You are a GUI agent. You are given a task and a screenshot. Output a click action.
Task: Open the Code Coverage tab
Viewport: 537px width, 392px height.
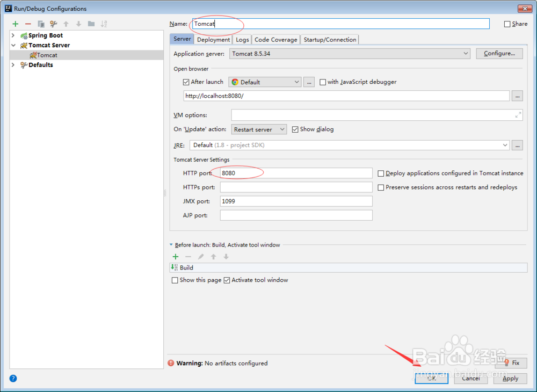[275, 40]
